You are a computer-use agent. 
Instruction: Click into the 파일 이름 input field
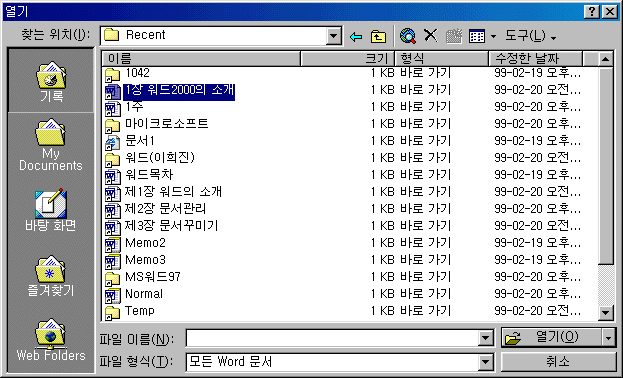[332, 339]
